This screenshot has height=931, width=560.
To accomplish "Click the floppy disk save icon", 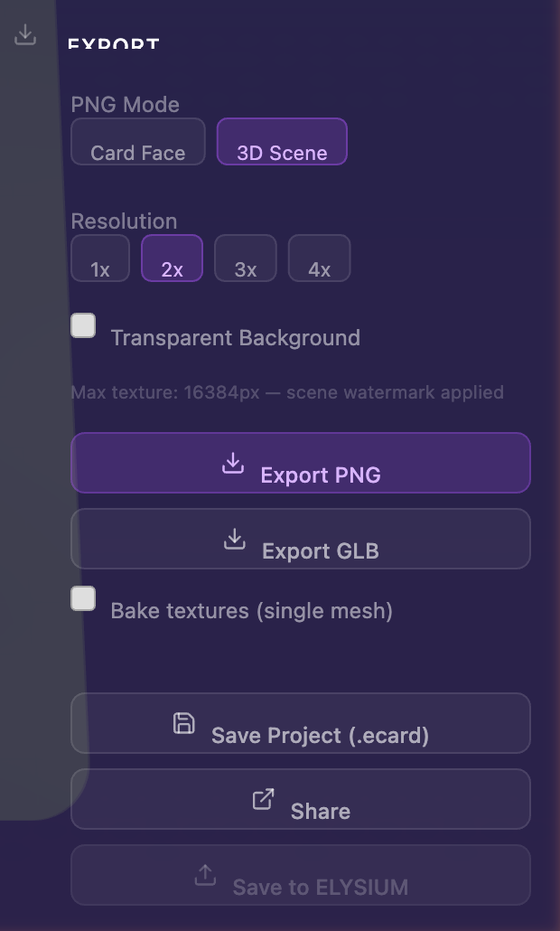I will 183,723.
